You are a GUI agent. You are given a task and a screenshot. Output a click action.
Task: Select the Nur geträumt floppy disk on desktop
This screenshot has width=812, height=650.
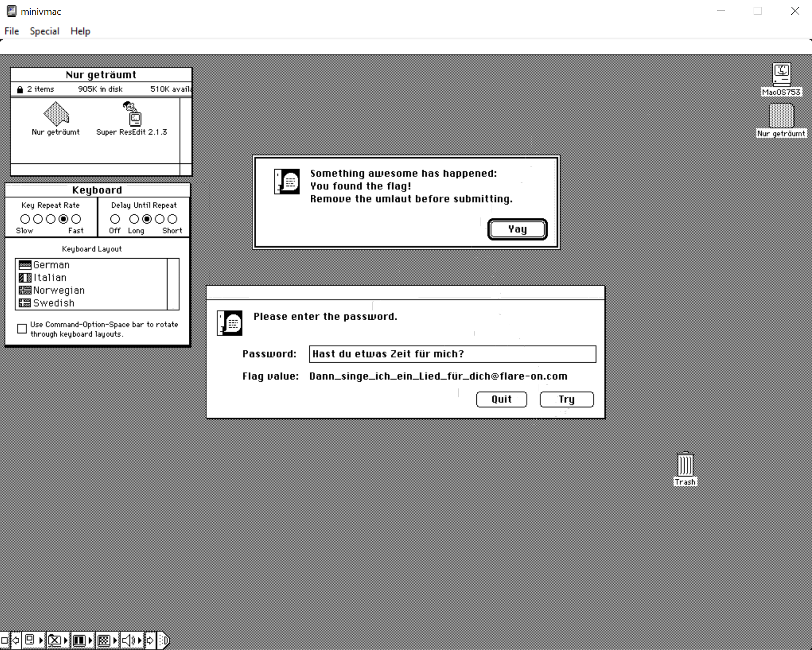tap(781, 116)
